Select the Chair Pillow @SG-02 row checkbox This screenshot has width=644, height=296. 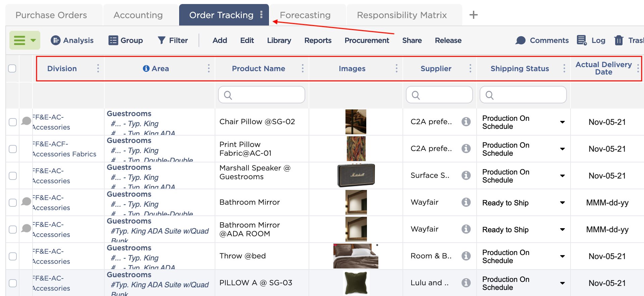[12, 122]
